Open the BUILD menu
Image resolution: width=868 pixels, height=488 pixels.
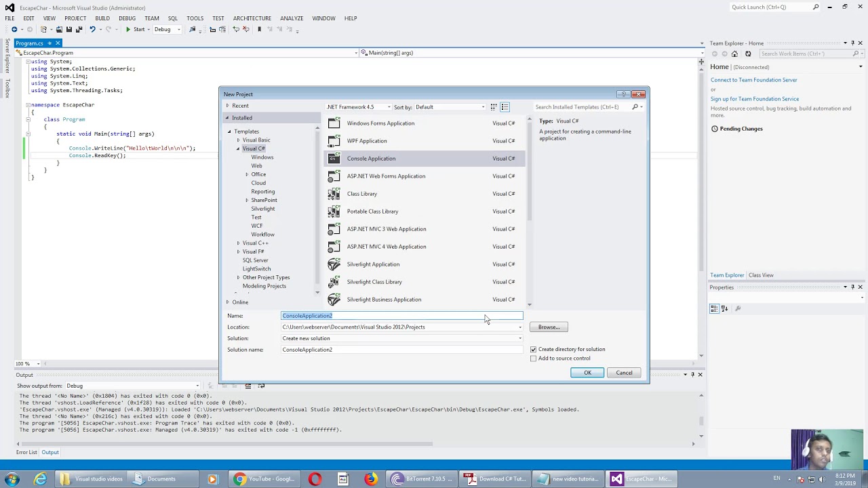click(102, 18)
